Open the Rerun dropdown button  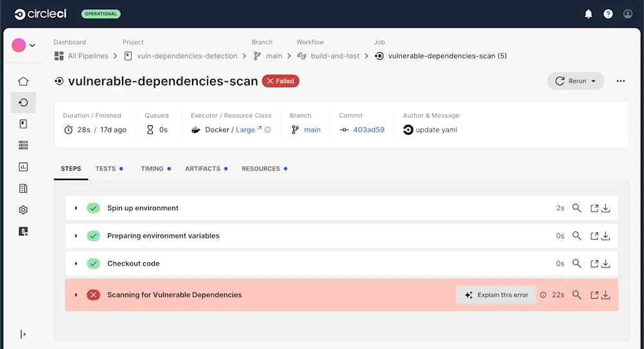(x=575, y=81)
